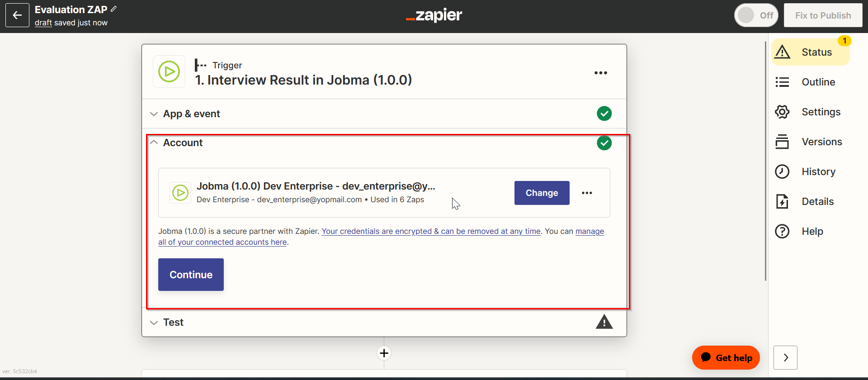The image size is (868, 380).
Task: Click the Outline list icon
Action: click(782, 82)
